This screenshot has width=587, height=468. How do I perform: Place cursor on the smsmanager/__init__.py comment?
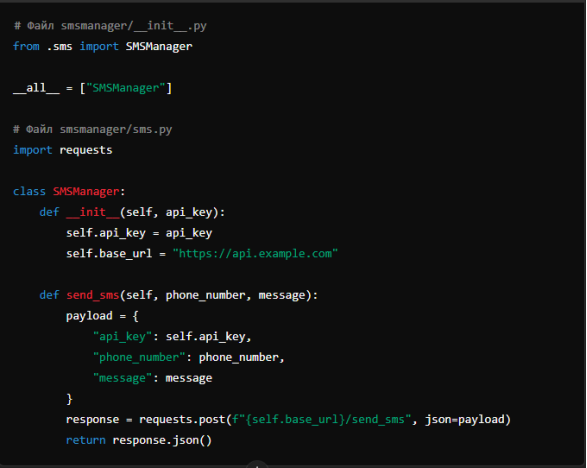110,26
